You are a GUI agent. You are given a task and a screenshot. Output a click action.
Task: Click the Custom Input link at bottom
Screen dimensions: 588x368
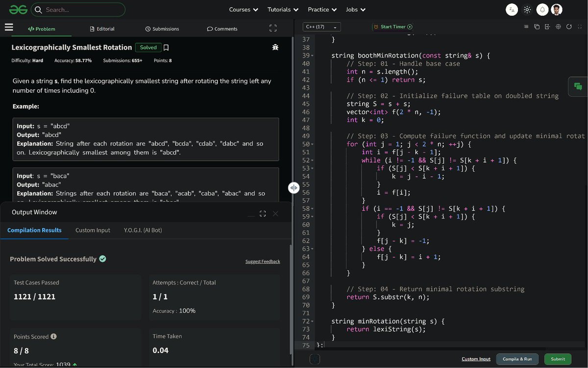point(476,359)
